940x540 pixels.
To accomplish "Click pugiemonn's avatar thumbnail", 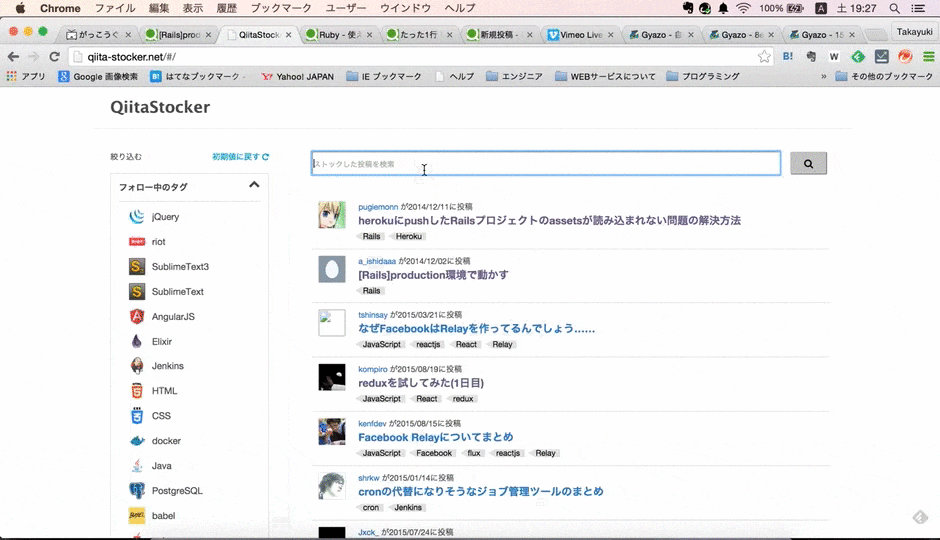I will pyautogui.click(x=332, y=215).
